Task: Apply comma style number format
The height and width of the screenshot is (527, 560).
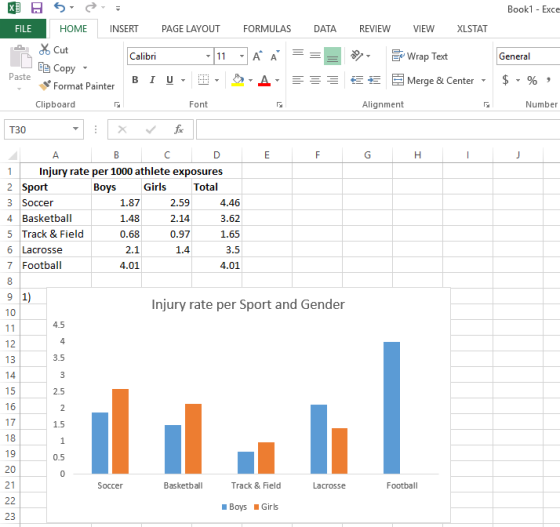Action: 549,79
